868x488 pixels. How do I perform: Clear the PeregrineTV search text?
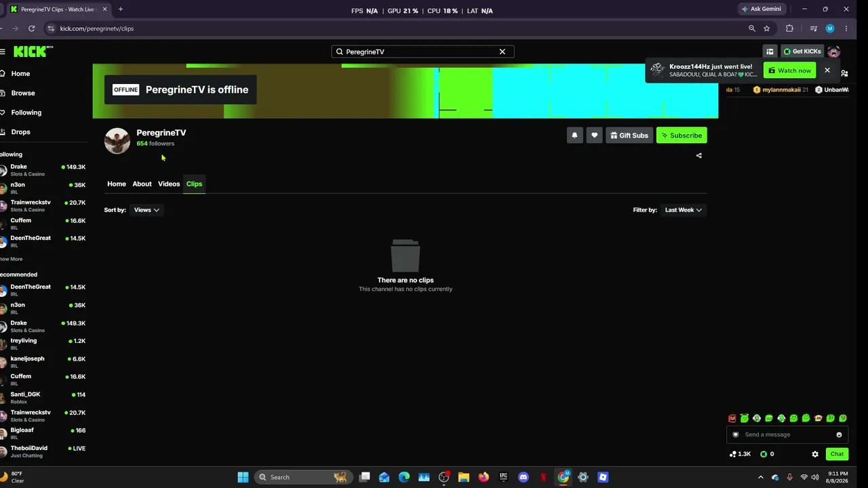coord(502,52)
